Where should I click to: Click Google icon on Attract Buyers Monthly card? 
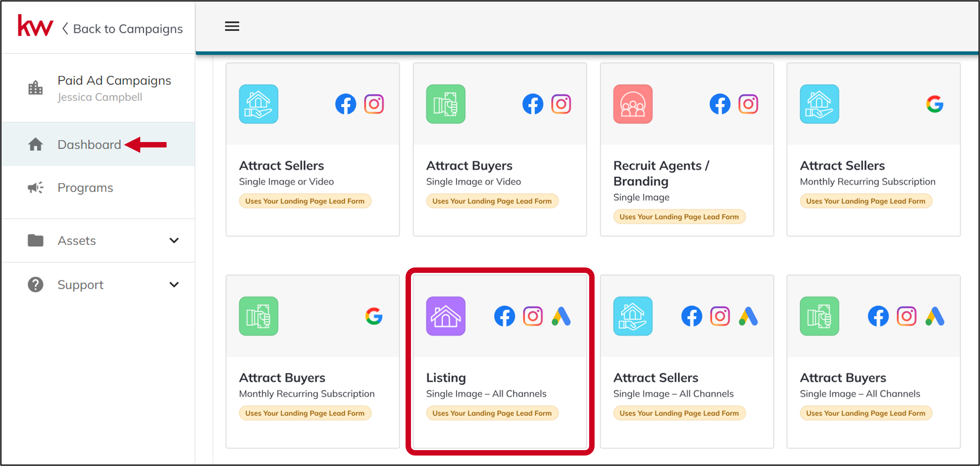coord(374,316)
